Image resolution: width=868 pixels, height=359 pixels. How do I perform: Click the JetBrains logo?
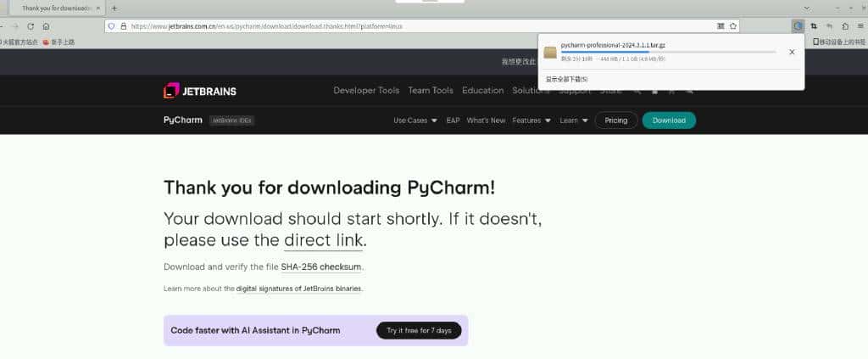pos(200,91)
